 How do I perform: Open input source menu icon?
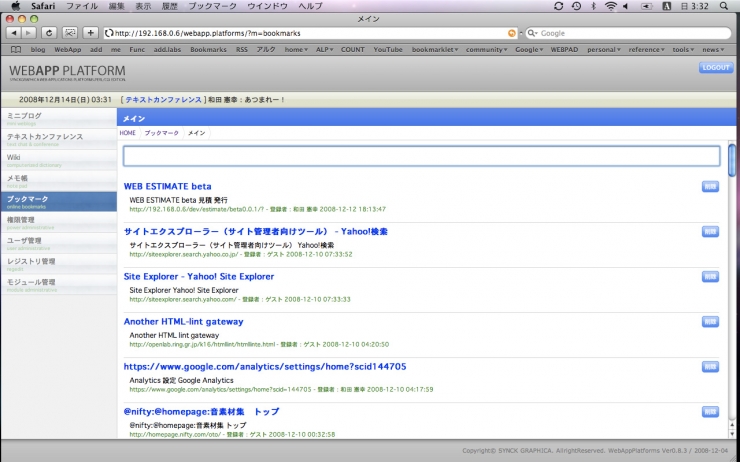click(x=666, y=6)
